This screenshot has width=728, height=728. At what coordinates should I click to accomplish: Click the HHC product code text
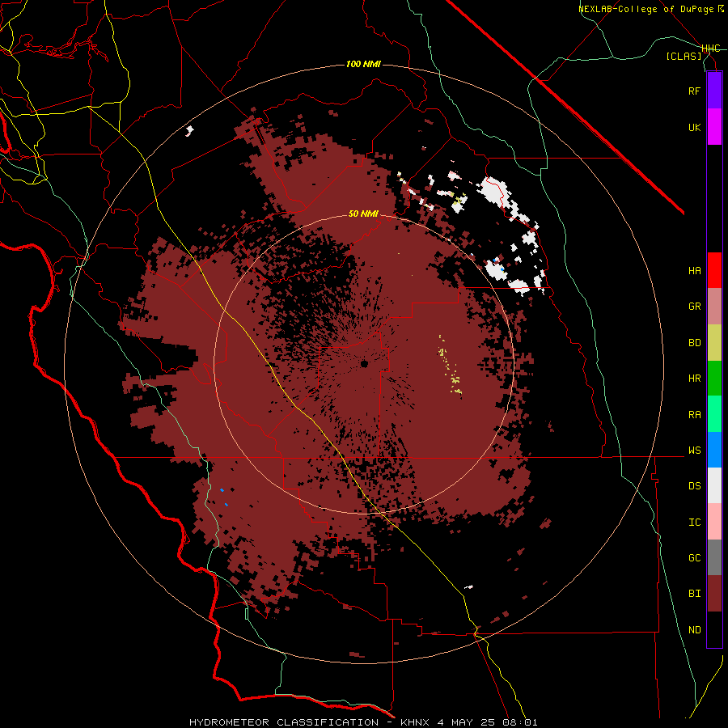[x=710, y=49]
